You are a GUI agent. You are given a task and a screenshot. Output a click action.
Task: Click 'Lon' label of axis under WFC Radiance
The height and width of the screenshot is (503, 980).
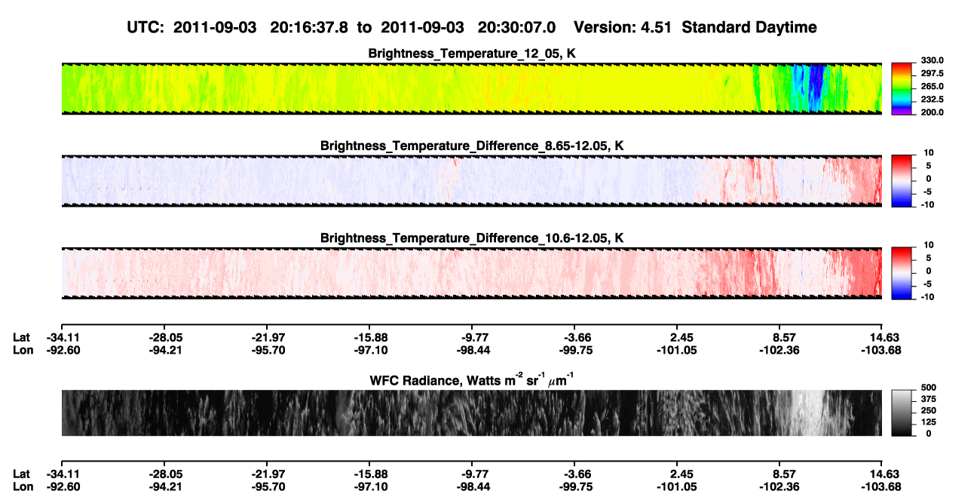(23, 486)
